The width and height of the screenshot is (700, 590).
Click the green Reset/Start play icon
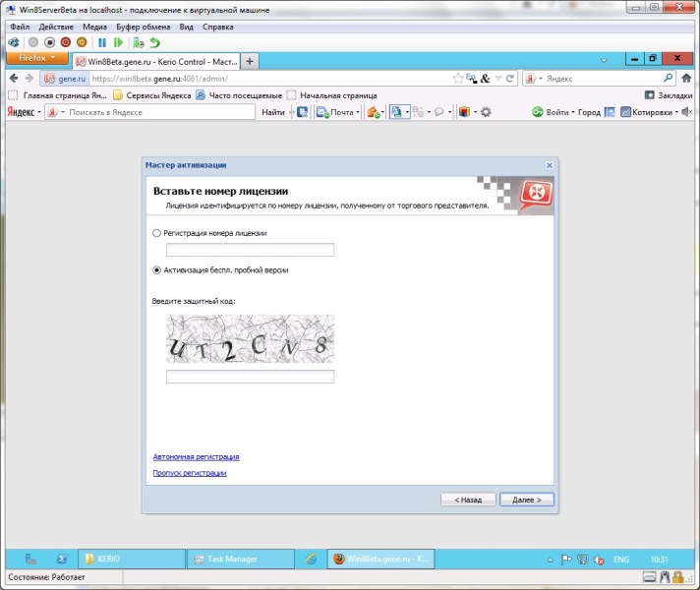pos(118,42)
